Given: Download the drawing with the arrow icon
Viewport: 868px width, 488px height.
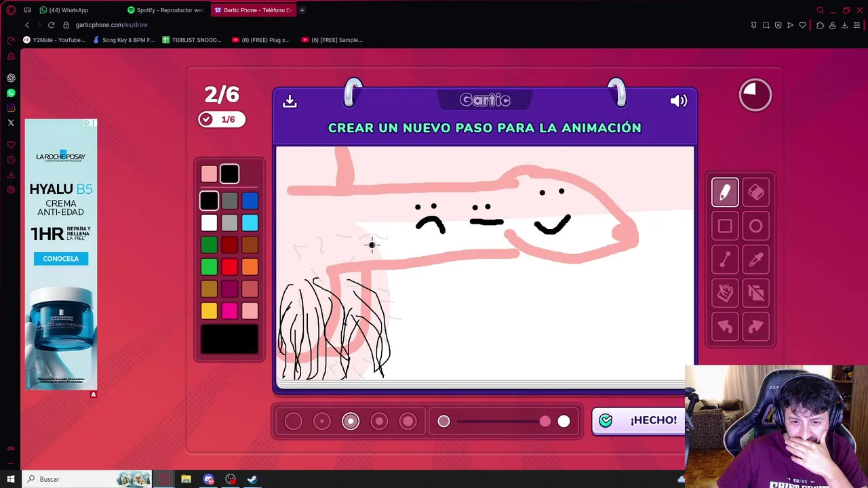Looking at the screenshot, I should click(x=290, y=101).
